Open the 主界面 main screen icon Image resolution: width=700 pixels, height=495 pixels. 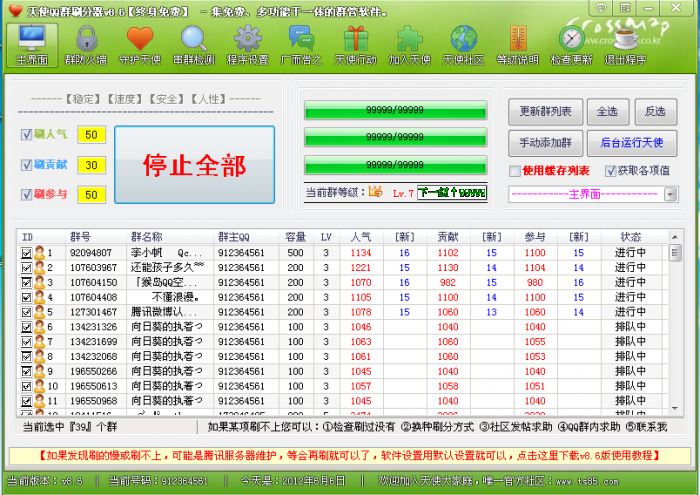[32, 46]
